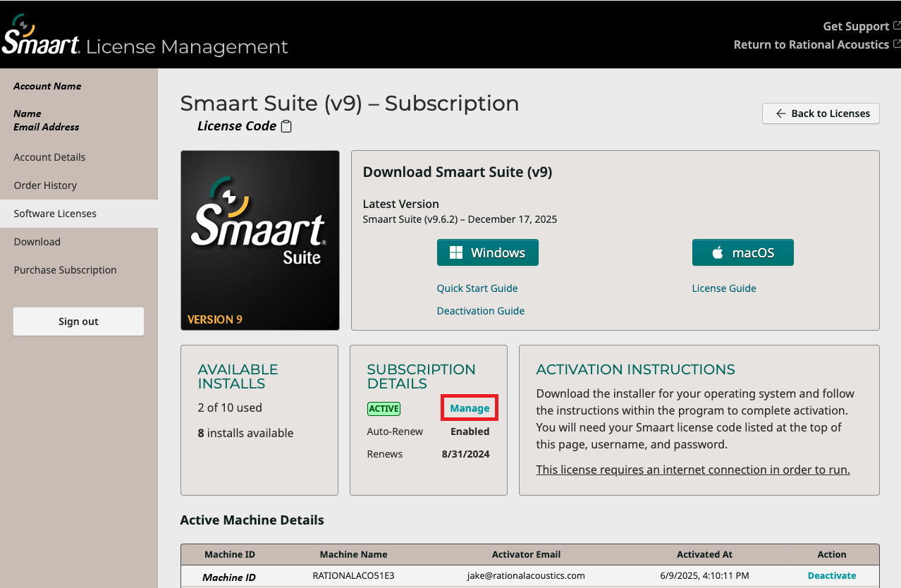Click the Active Machine Details heading
901x588 pixels.
[252, 520]
